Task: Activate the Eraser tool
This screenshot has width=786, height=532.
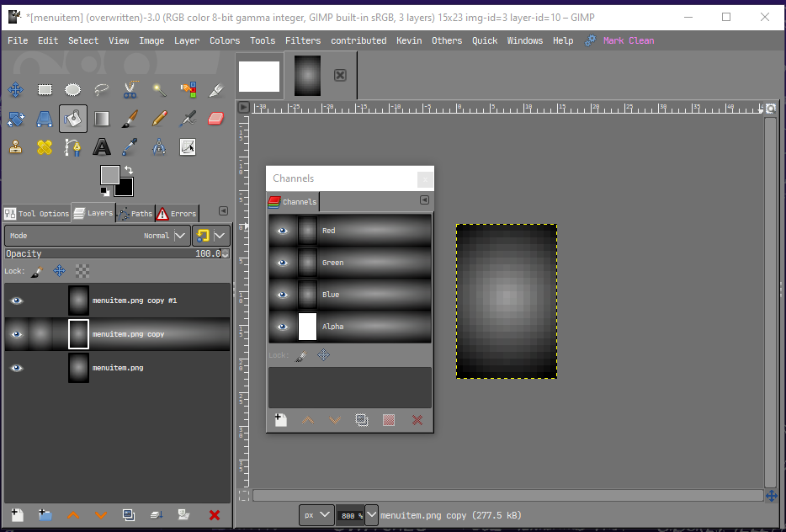Action: [216, 119]
